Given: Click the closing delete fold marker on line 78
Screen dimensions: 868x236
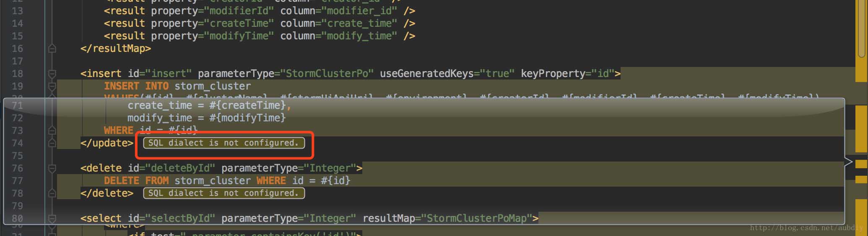Looking at the screenshot, I should click(52, 193).
